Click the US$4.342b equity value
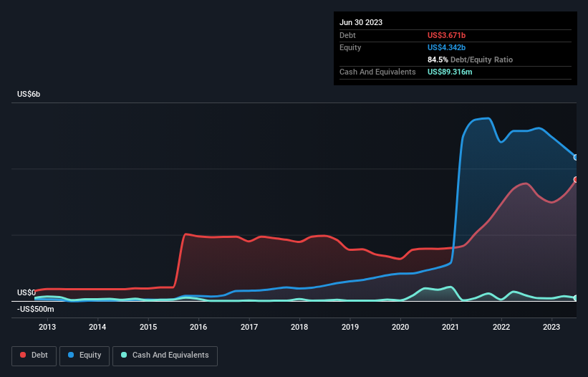The height and width of the screenshot is (377, 588). (446, 47)
